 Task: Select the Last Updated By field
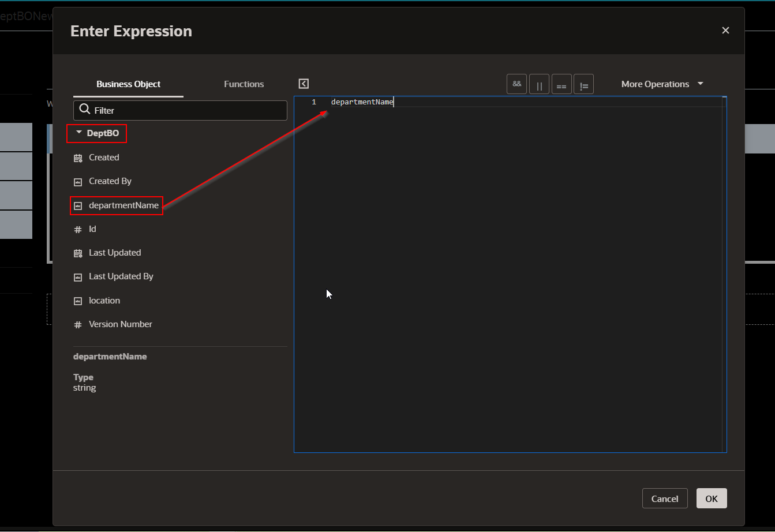coord(121,276)
